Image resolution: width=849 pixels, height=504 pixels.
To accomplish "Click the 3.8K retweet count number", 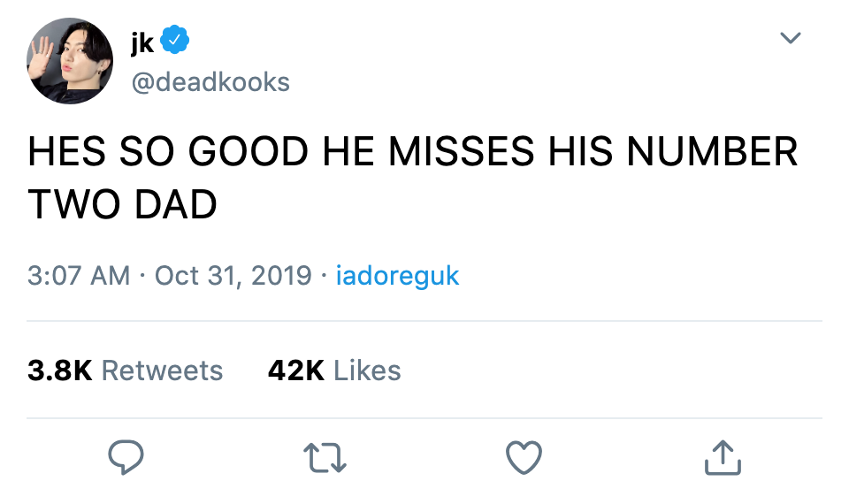I will (59, 370).
